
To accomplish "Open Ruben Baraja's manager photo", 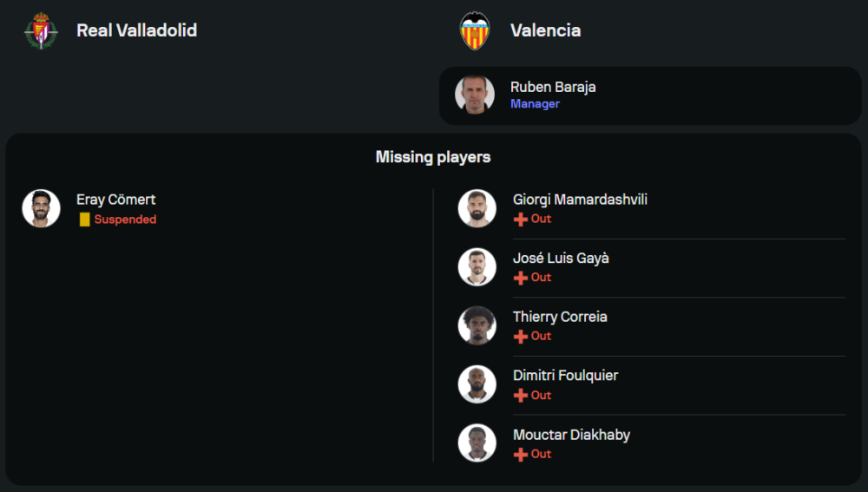I will tap(475, 95).
